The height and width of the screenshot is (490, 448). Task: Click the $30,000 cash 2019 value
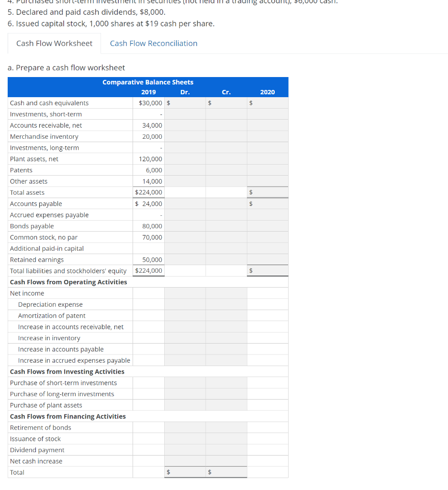pos(150,103)
